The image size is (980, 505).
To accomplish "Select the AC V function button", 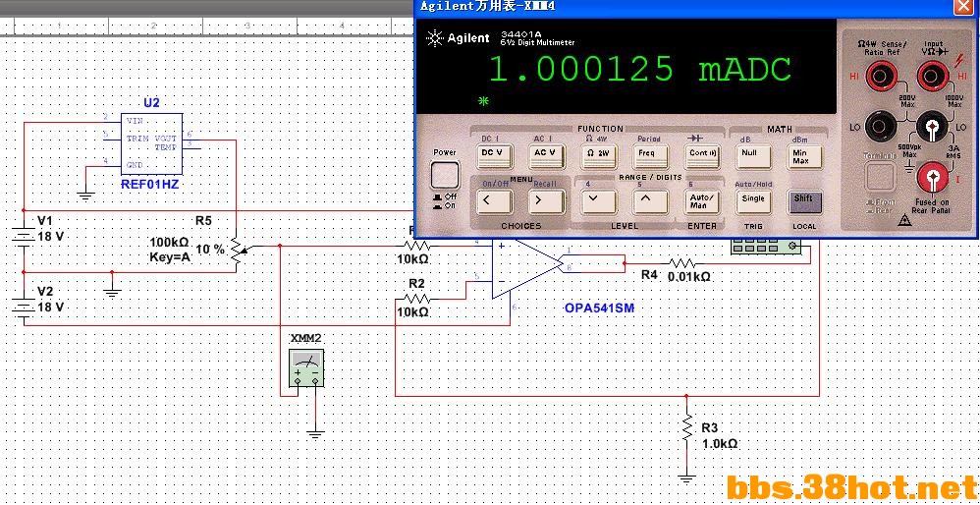I will pos(547,155).
